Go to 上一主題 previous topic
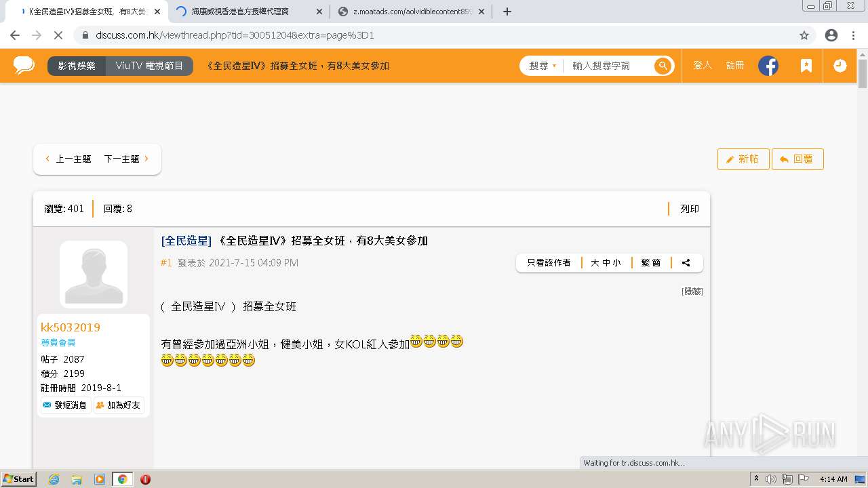 point(68,159)
